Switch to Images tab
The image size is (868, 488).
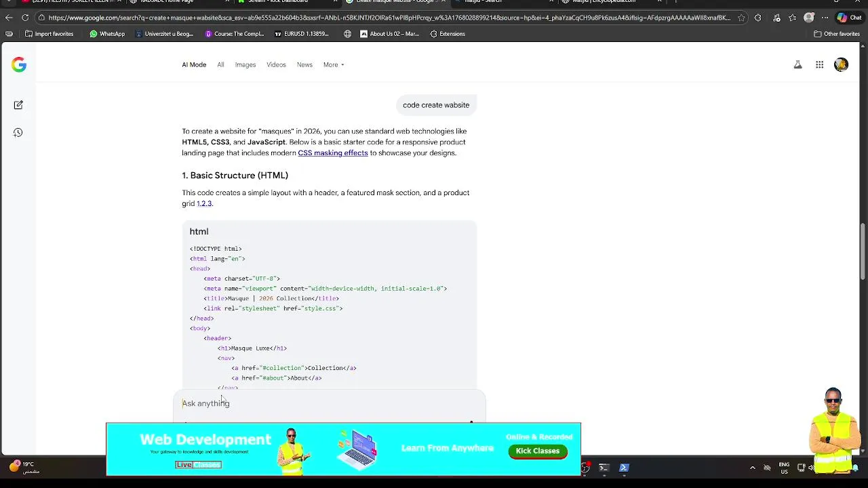coord(245,65)
